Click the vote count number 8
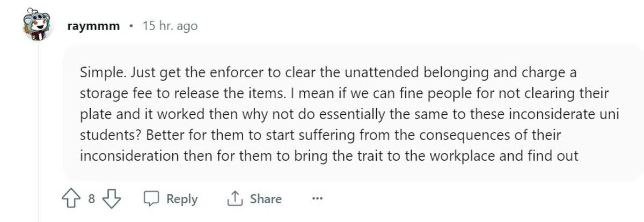 (91, 199)
